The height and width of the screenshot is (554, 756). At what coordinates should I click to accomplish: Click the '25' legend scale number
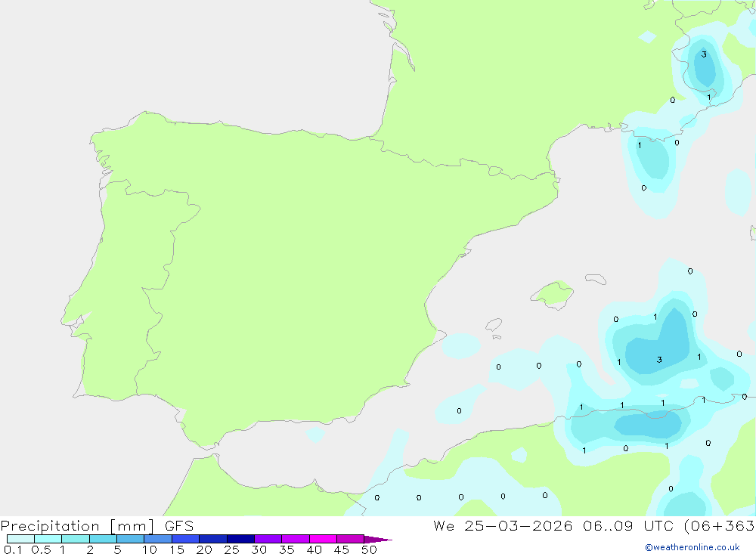(232, 549)
